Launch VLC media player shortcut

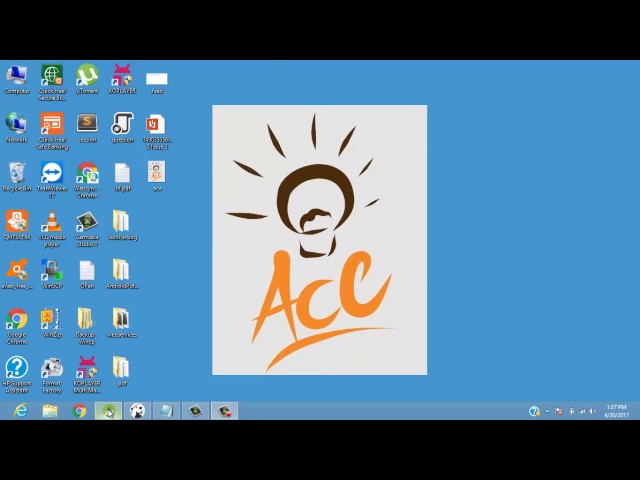[x=52, y=228]
